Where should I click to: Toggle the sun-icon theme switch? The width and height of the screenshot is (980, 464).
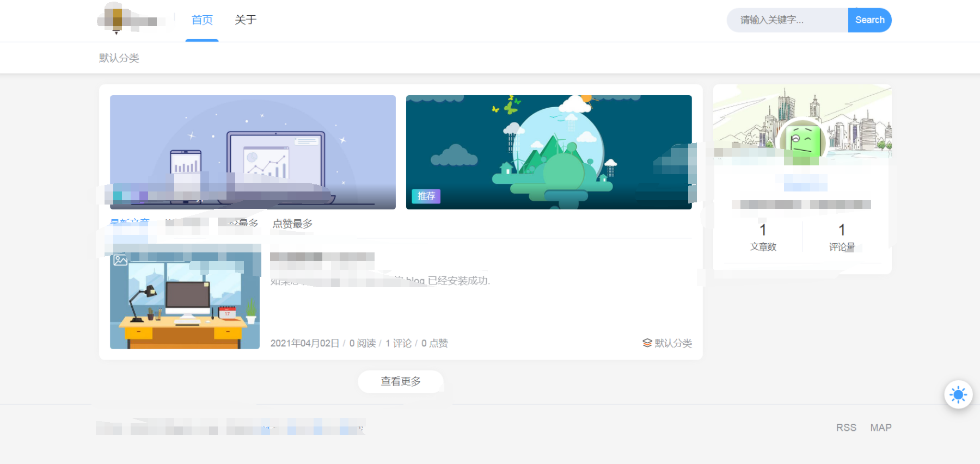click(x=958, y=394)
